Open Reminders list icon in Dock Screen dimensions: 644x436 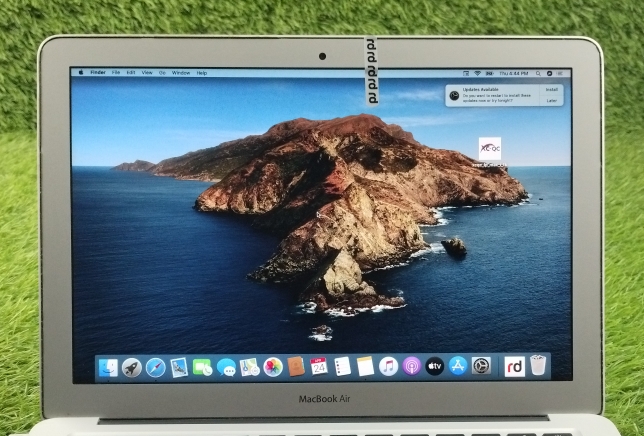point(343,366)
